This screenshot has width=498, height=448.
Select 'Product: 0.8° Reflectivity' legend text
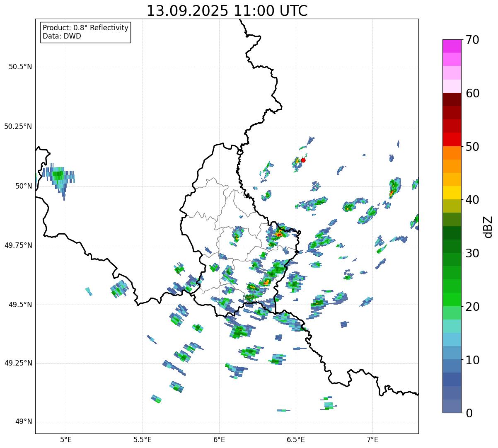tap(86, 28)
